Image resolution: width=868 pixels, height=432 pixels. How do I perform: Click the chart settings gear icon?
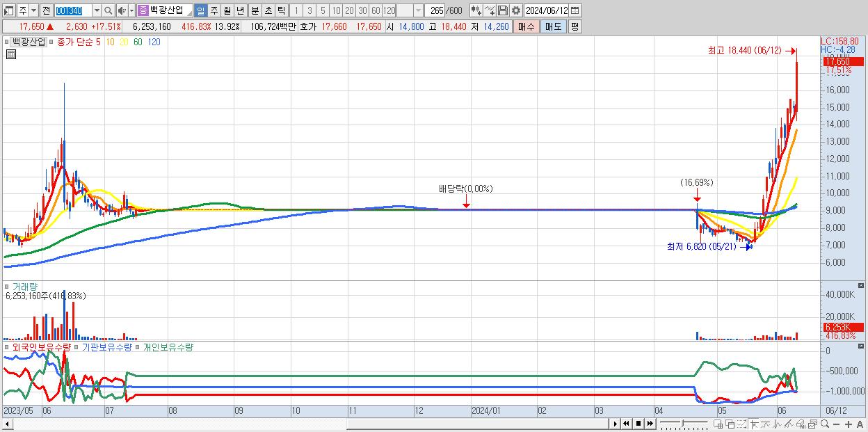click(x=516, y=10)
